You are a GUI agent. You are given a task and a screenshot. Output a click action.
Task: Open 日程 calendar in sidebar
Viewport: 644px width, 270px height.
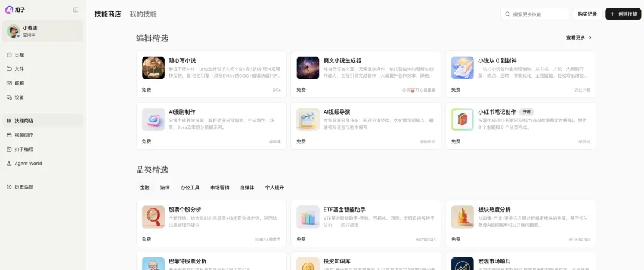[19, 54]
